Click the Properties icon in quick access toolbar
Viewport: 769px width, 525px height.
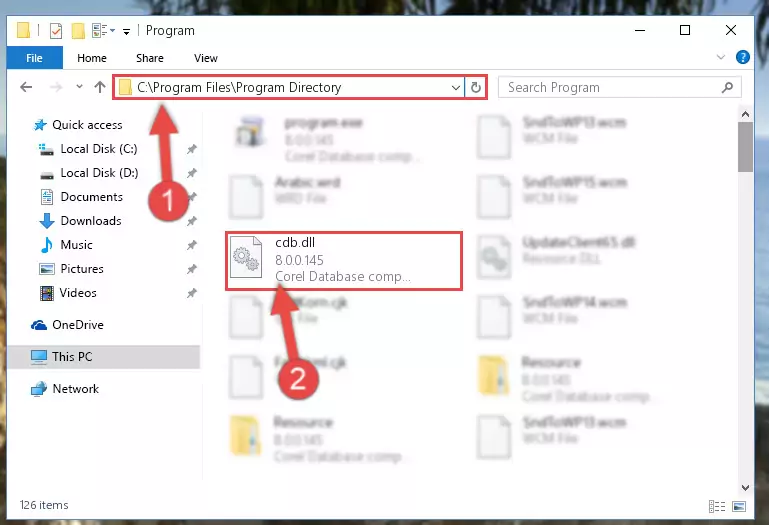56,31
